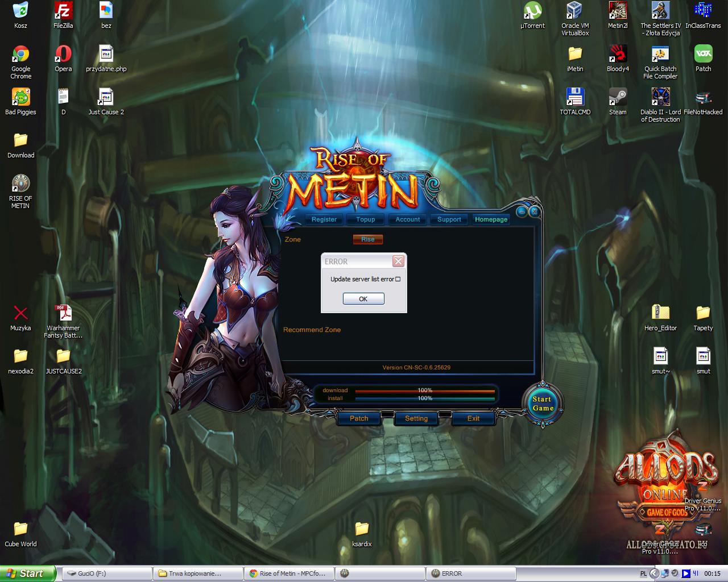728x582 pixels.
Task: Switch to Trwa kopiowanie taskbar item
Action: click(x=197, y=573)
